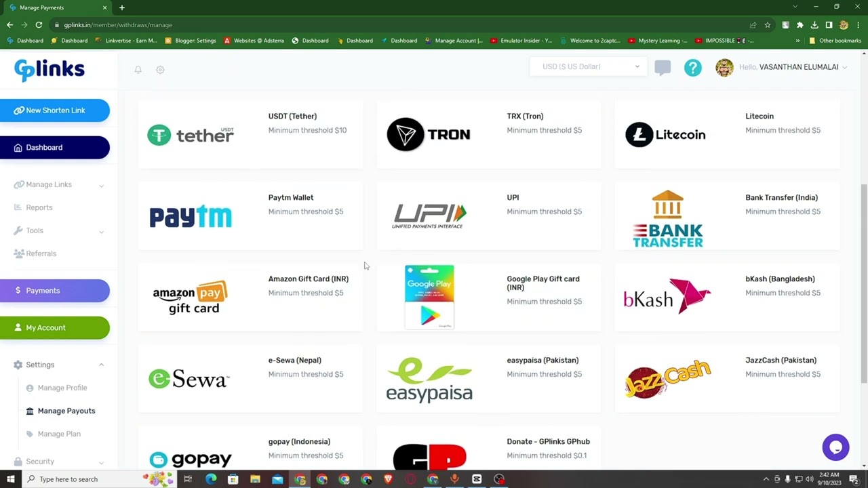Open the Websites @ Adsterra bookmark
This screenshot has width=868, height=488.
(254, 41)
